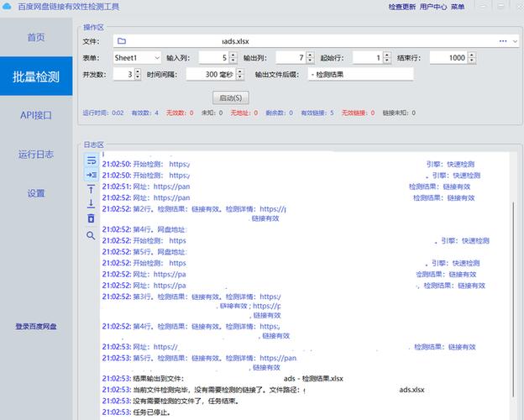Viewport: 524px width, 420px height.
Task: Open log search magnifier icon
Action: [x=91, y=235]
